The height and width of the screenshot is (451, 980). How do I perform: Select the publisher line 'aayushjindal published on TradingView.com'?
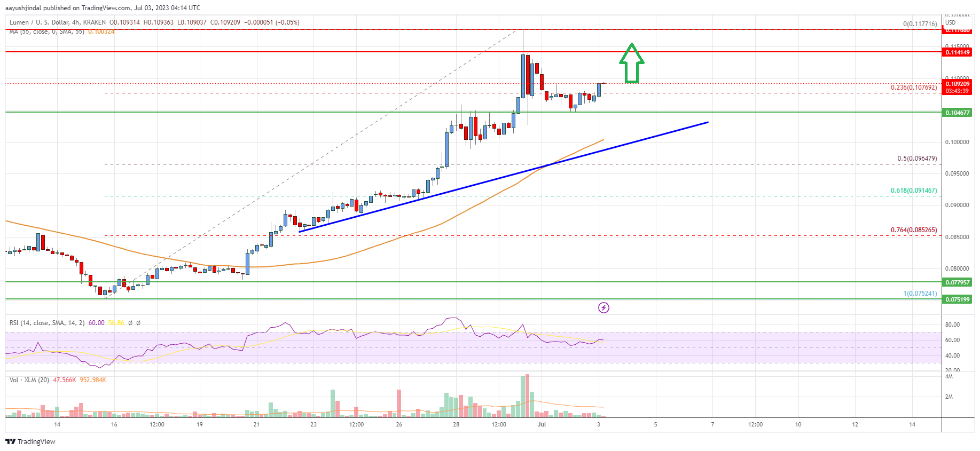pyautogui.click(x=68, y=8)
